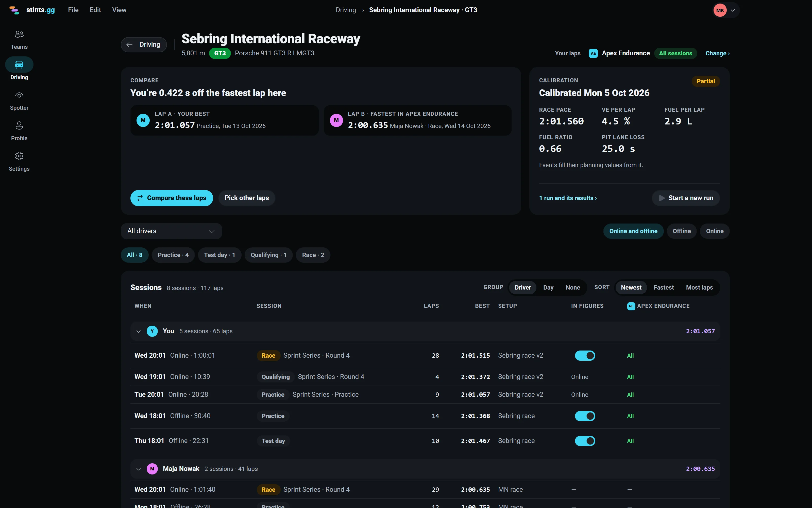Viewport: 812px width, 508px height.
Task: Start a new calibration run
Action: (685, 198)
